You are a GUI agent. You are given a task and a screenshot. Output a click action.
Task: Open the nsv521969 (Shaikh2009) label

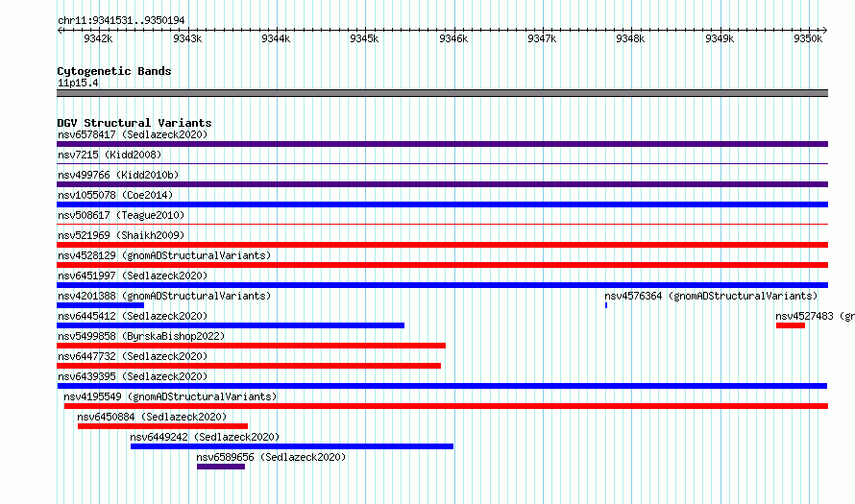point(121,235)
